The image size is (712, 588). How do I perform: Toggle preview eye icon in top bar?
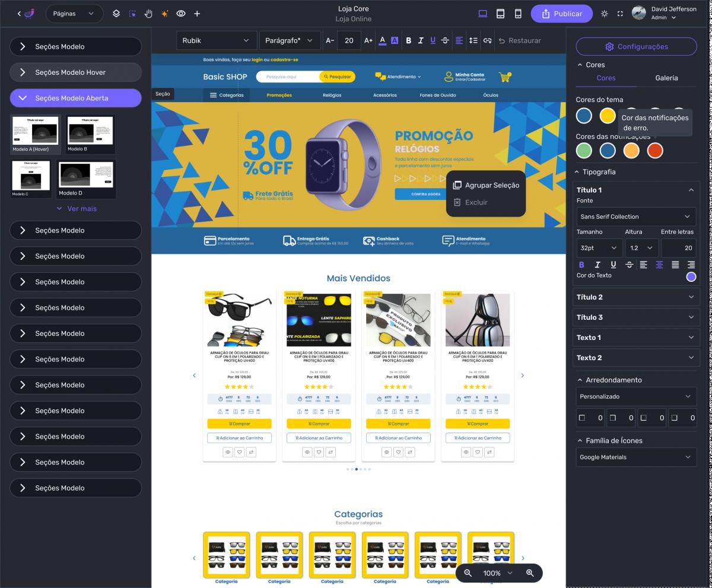pos(181,14)
